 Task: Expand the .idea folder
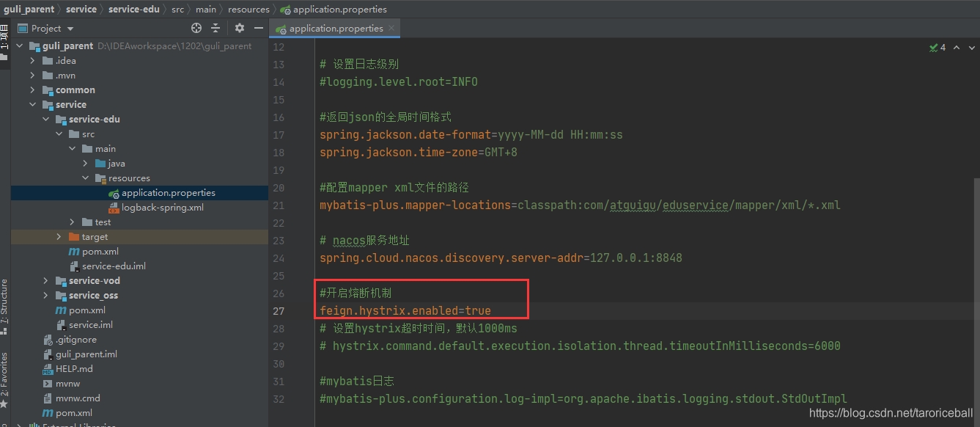click(x=32, y=60)
